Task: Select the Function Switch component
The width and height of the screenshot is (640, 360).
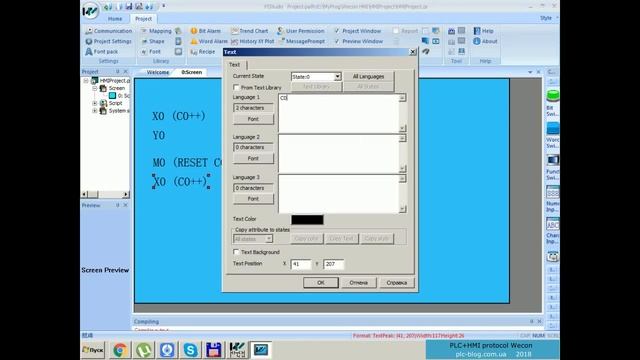Action: (553, 167)
